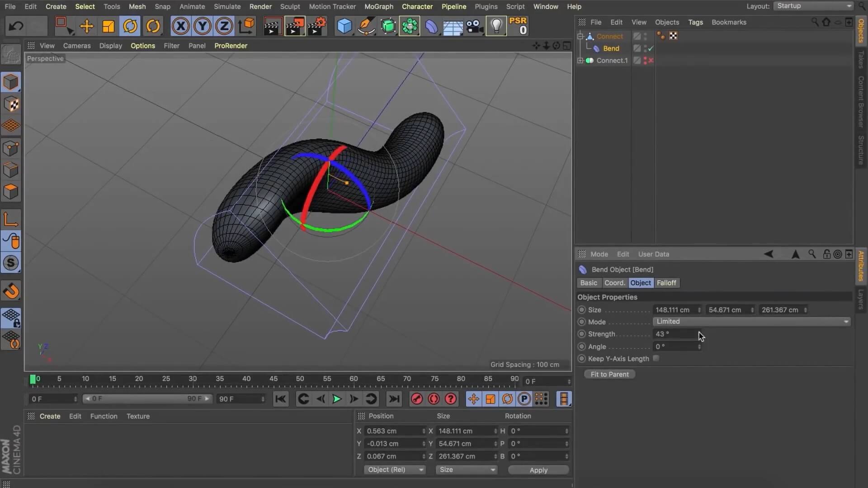
Task: Click frame 45 on the timeline ruler
Action: [x=274, y=380]
